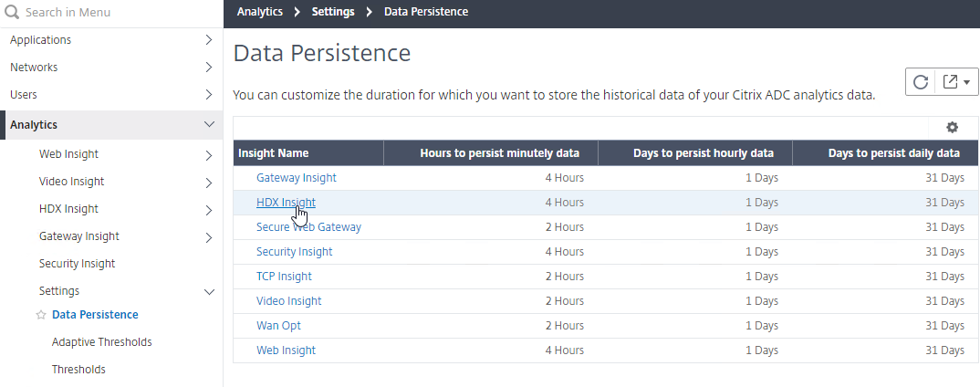This screenshot has width=980, height=387.
Task: Expand the Applications menu chevron
Action: 209,40
